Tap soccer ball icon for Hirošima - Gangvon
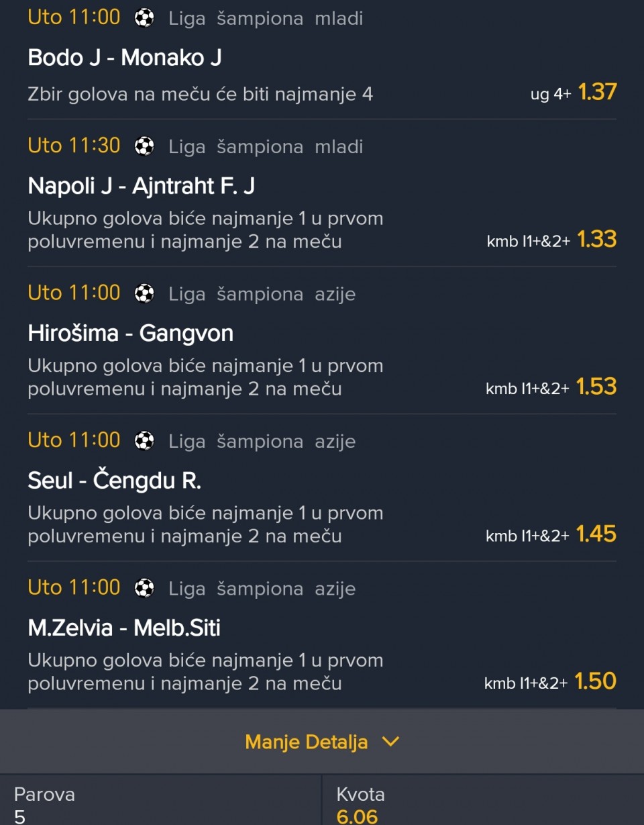The height and width of the screenshot is (825, 644). pyautogui.click(x=144, y=294)
